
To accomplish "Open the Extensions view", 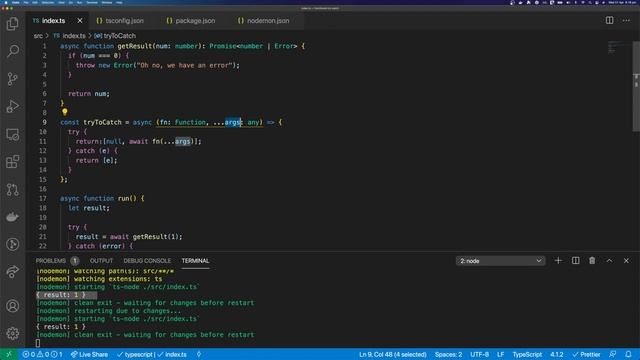I will (13, 162).
